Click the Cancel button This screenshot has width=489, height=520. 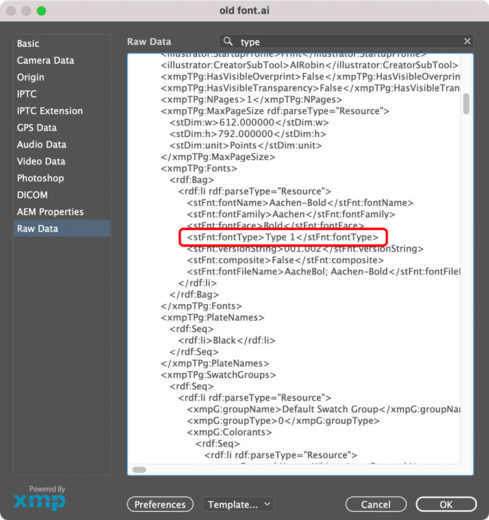coord(376,504)
